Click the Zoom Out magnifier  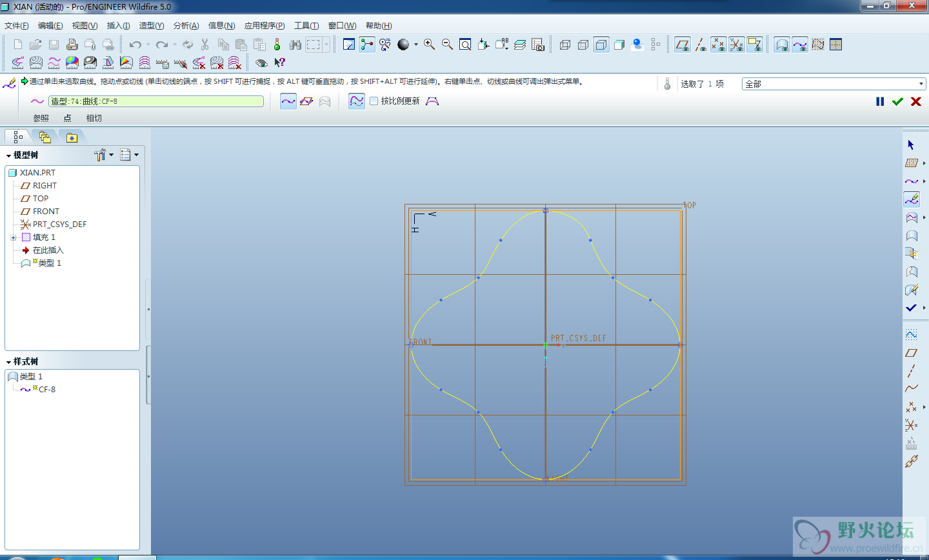pos(447,45)
